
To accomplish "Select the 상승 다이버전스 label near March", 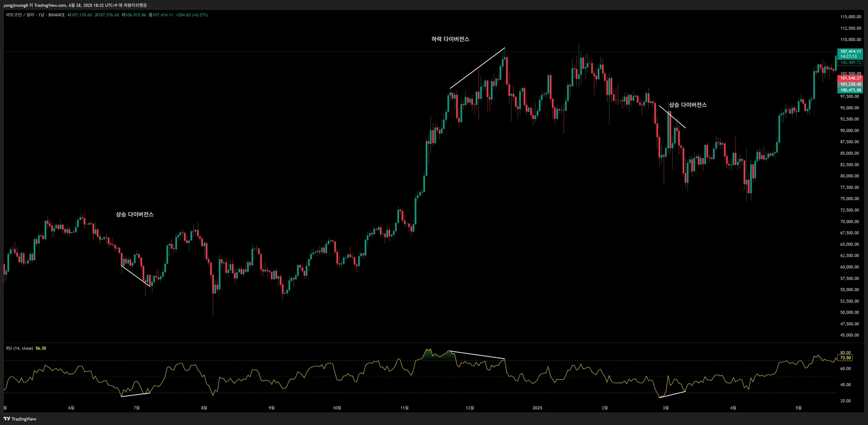I will pyautogui.click(x=688, y=105).
